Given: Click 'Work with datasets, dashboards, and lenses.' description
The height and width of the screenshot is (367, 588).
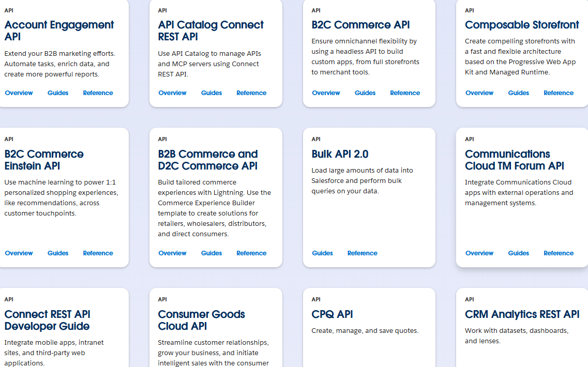Looking at the screenshot, I should point(517,336).
